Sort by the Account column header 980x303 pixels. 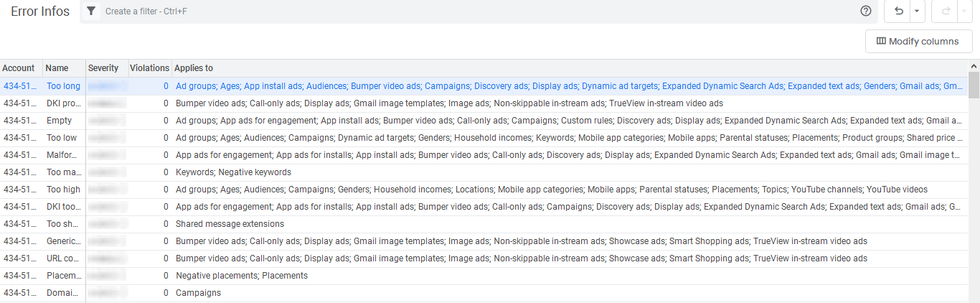[x=21, y=68]
